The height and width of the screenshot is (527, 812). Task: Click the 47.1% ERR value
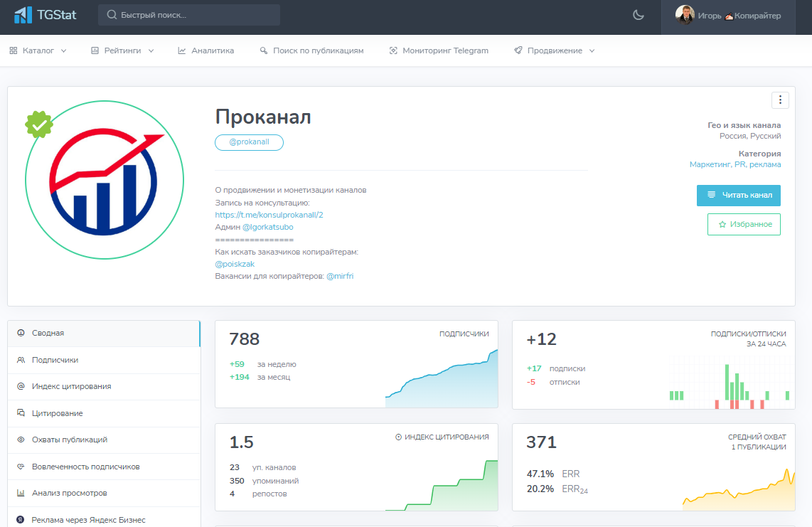(540, 474)
